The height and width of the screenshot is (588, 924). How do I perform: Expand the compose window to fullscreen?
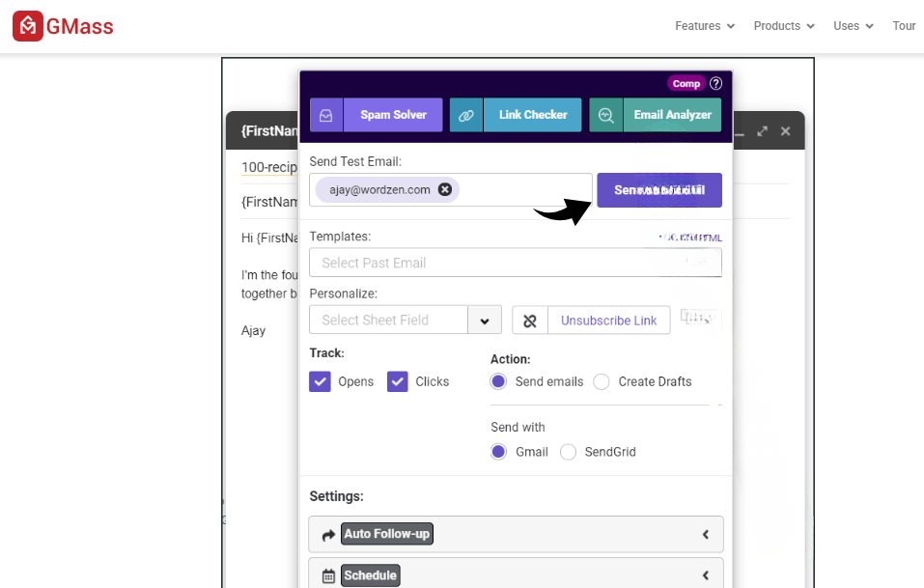pyautogui.click(x=763, y=131)
